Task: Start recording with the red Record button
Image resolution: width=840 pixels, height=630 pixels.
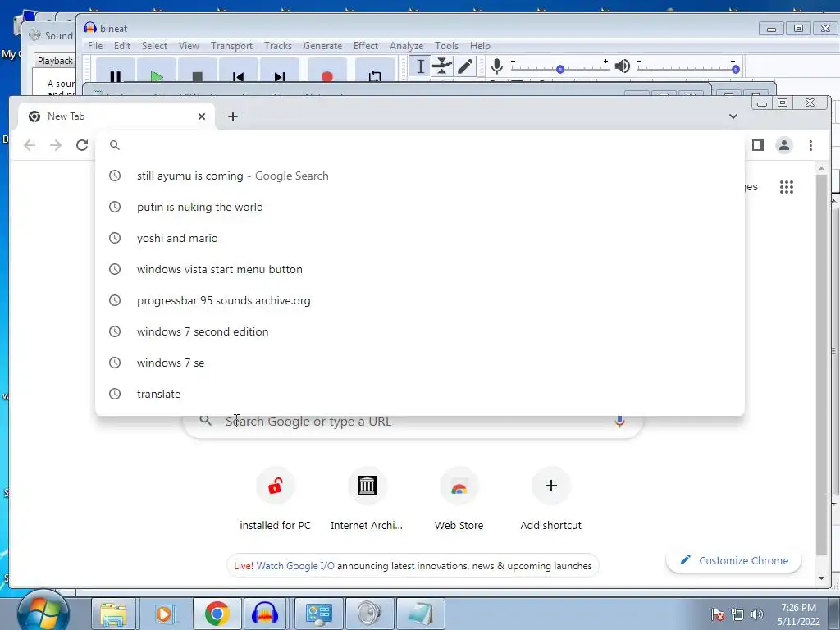Action: click(x=326, y=73)
